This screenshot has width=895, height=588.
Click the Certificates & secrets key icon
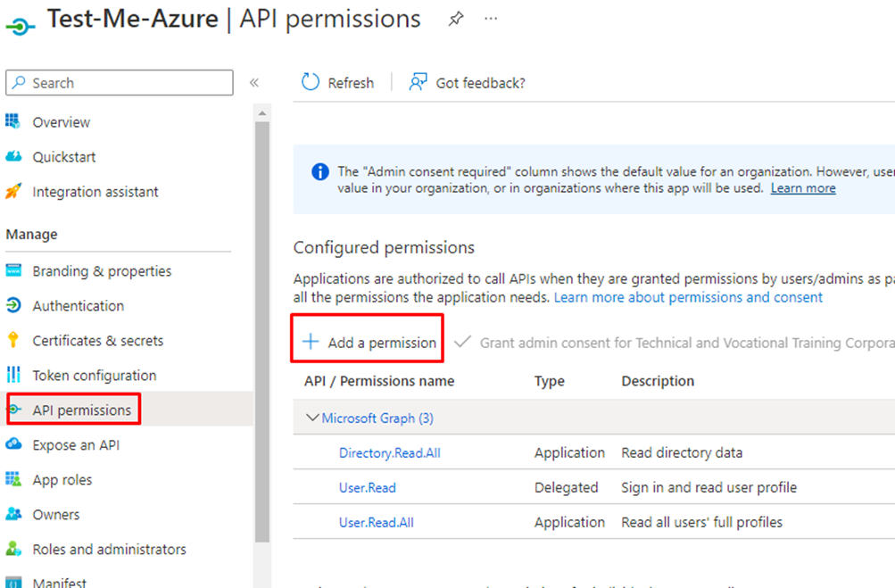[13, 340]
